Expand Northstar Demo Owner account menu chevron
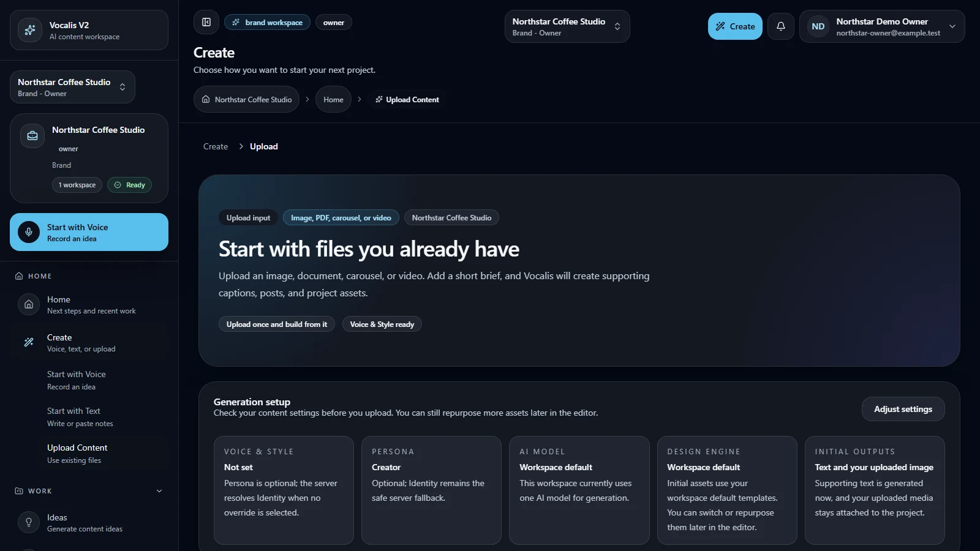Image resolution: width=980 pixels, height=551 pixels. point(952,26)
